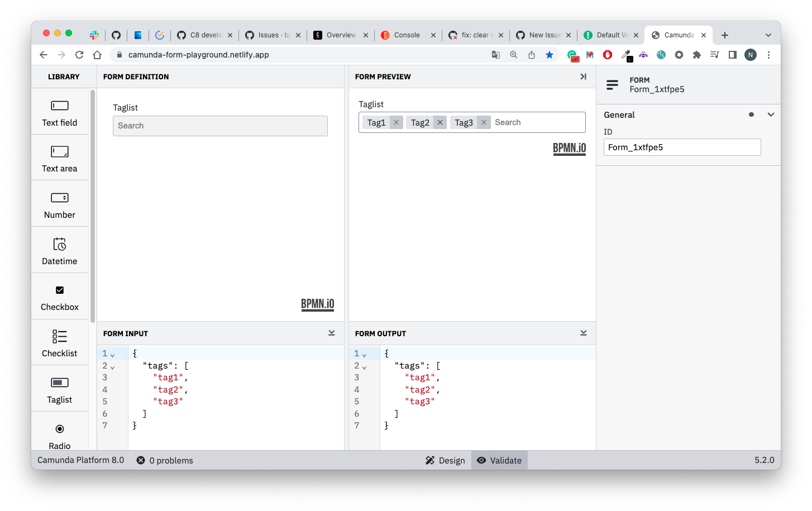This screenshot has width=812, height=511.
Task: Switch to Design mode
Action: tap(445, 460)
